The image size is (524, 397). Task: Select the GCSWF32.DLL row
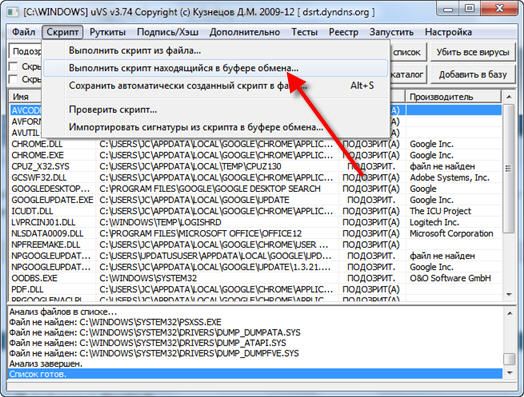pos(256,178)
